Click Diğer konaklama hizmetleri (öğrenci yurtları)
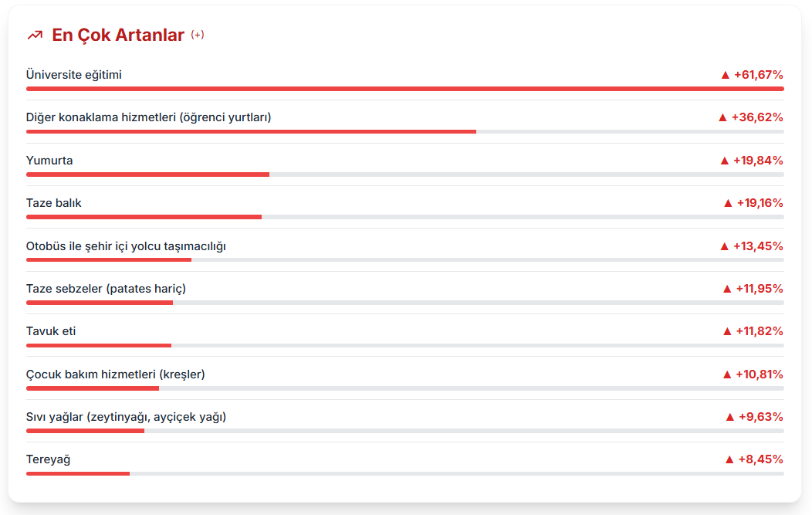Viewport: 812px width, 515px height. (x=149, y=117)
